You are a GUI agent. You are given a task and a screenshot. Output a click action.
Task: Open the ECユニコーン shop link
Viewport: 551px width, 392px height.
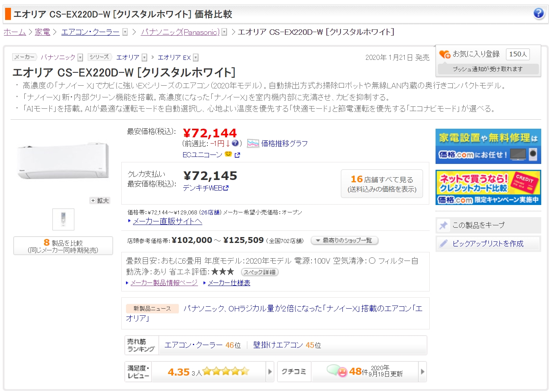click(x=202, y=155)
